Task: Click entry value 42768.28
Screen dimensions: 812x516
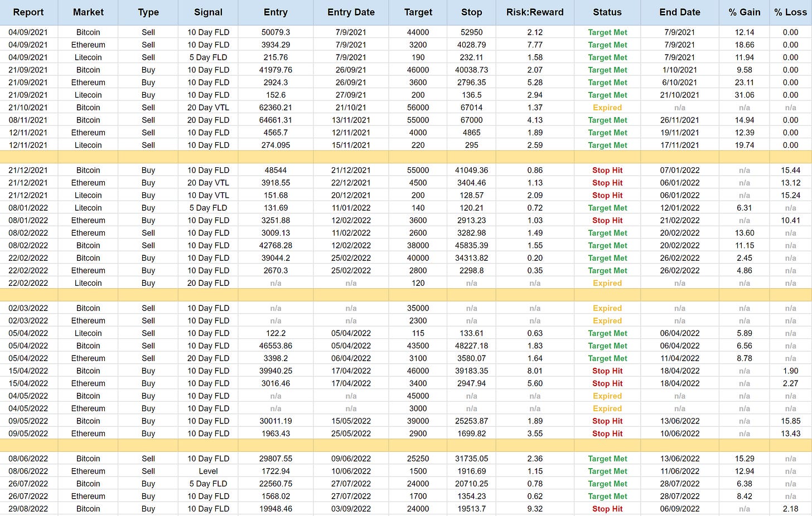Action: [275, 245]
